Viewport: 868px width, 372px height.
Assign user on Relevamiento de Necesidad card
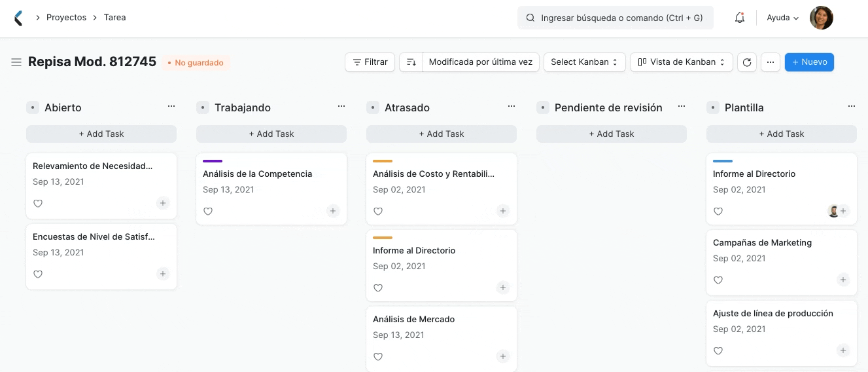click(163, 203)
